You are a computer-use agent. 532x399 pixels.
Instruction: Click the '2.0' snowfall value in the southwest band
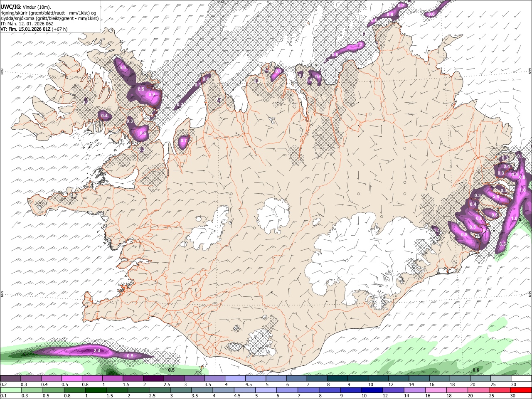point(97,351)
